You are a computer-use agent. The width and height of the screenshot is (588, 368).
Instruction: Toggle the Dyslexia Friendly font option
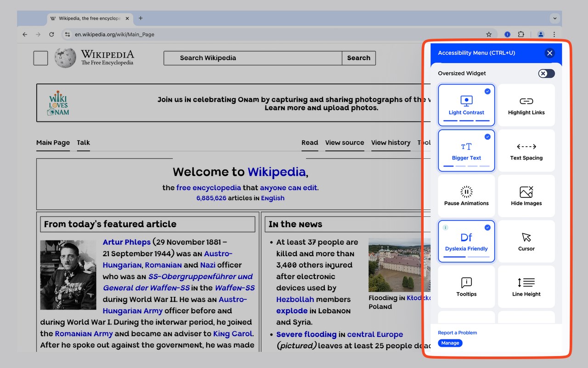[466, 241]
